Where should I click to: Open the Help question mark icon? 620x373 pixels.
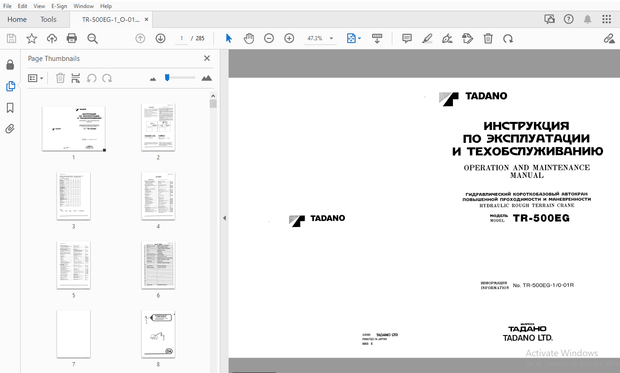point(569,19)
